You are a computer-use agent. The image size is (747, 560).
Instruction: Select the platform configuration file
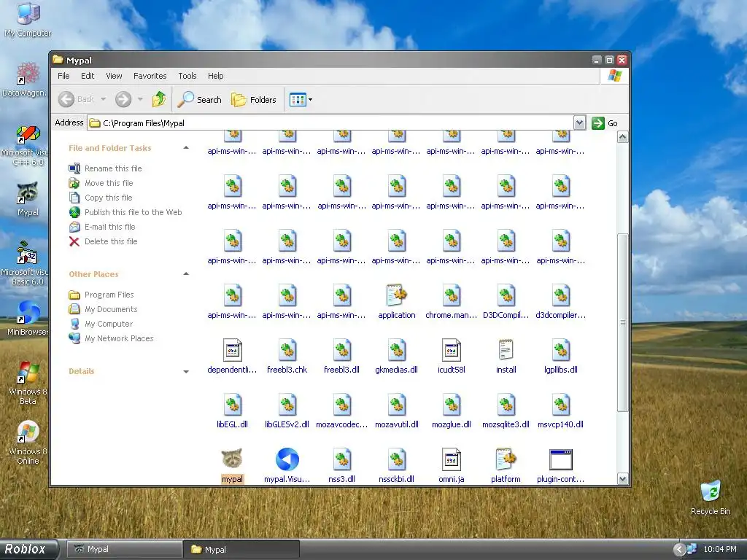click(506, 465)
